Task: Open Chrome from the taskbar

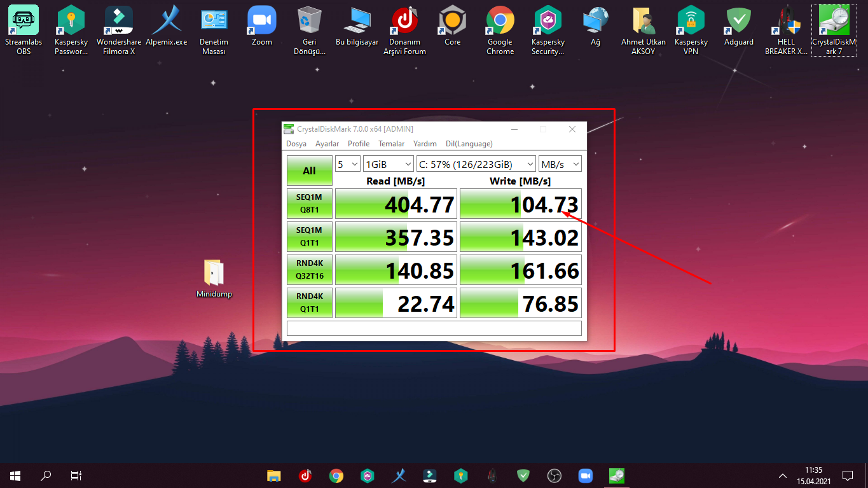Action: [336, 475]
